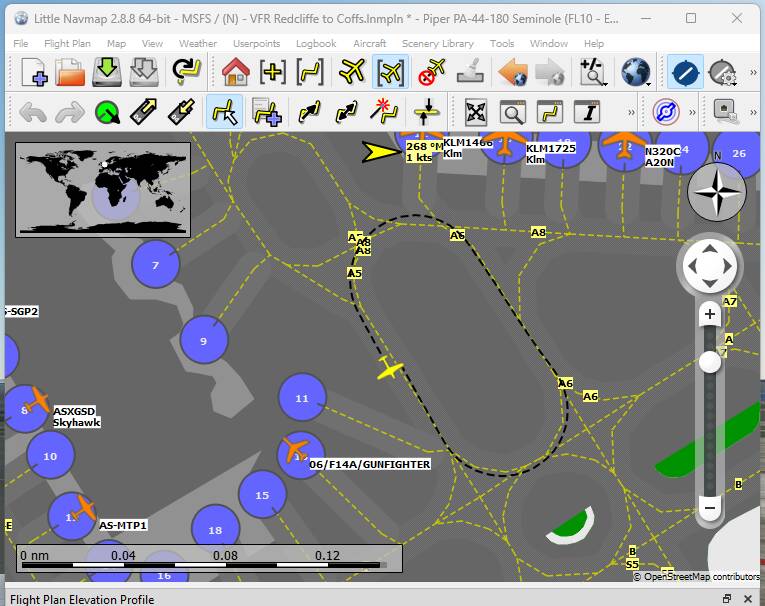Toggle the blue compass rose button
Viewport: 765px width, 606px height.
(685, 73)
